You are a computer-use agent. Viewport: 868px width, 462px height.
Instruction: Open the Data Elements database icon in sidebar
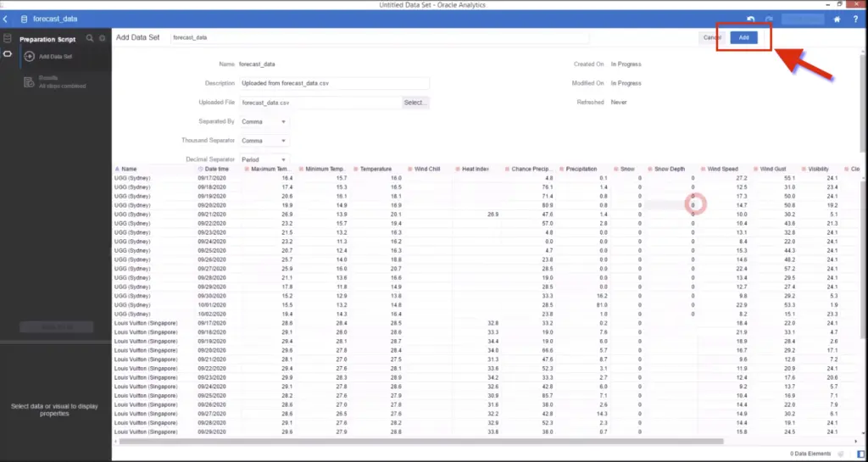[x=8, y=39]
